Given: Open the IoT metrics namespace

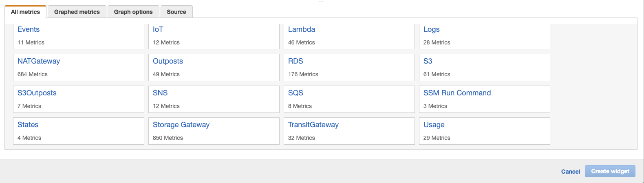Looking at the screenshot, I should click(158, 29).
